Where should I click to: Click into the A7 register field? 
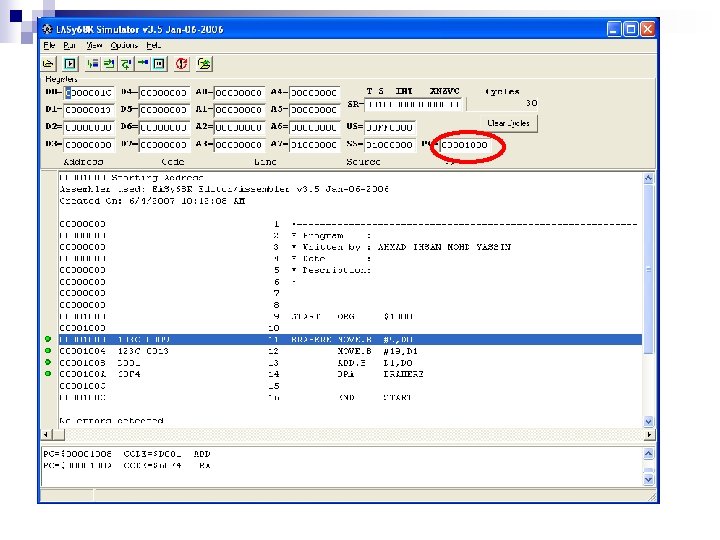(x=315, y=145)
